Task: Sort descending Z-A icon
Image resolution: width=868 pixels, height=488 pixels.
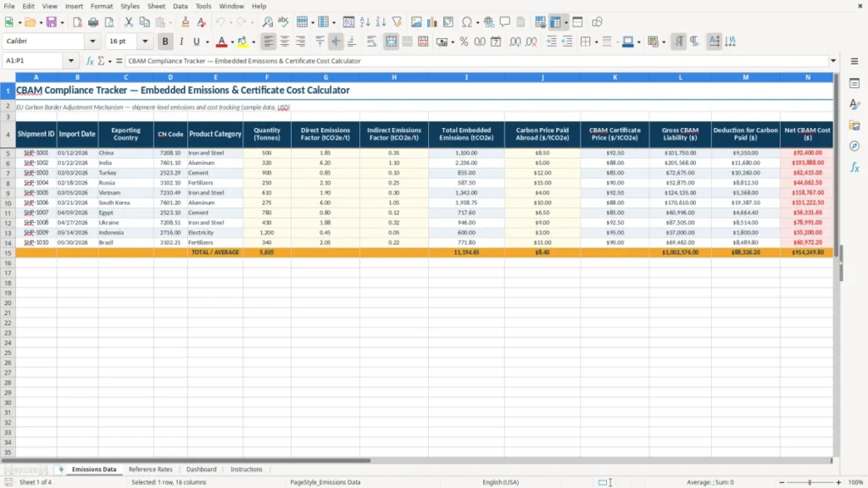Action: tap(381, 22)
